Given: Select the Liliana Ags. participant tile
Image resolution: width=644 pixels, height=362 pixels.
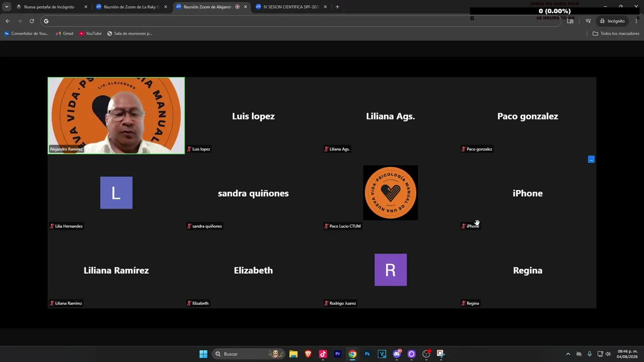Looking at the screenshot, I should [x=390, y=116].
